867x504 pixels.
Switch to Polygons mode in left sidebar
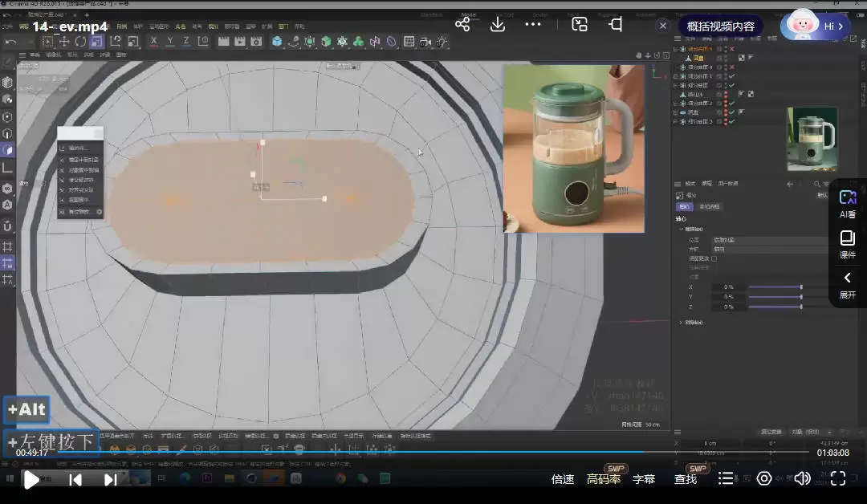8,150
